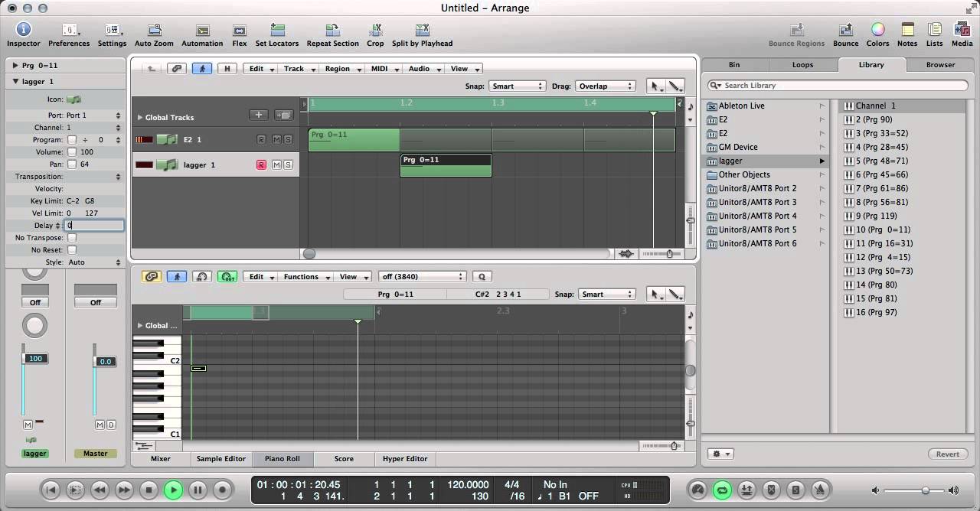Viewport: 980px width, 511px height.
Task: Open the Arrange Snap dropdown
Action: pos(518,86)
